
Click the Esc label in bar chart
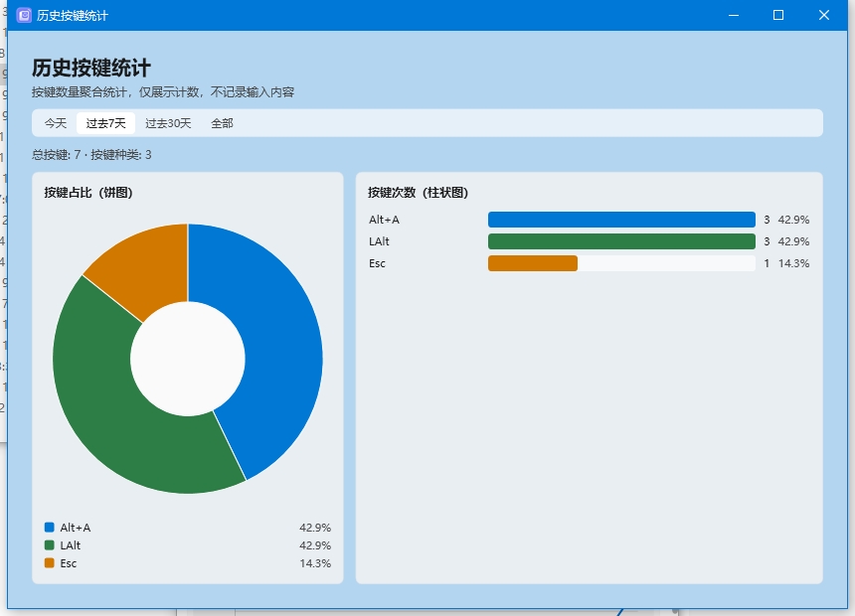pos(377,263)
